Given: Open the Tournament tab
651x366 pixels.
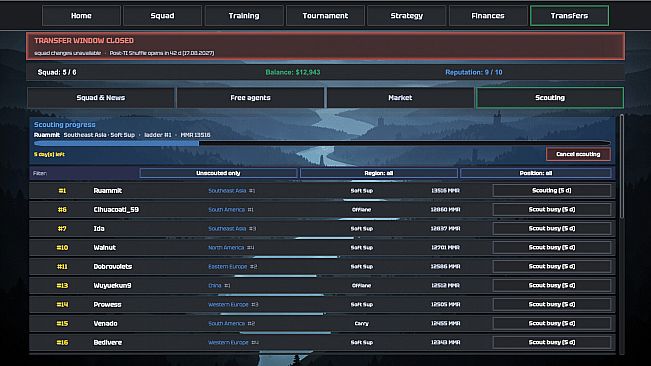Looking at the screenshot, I should tap(325, 16).
